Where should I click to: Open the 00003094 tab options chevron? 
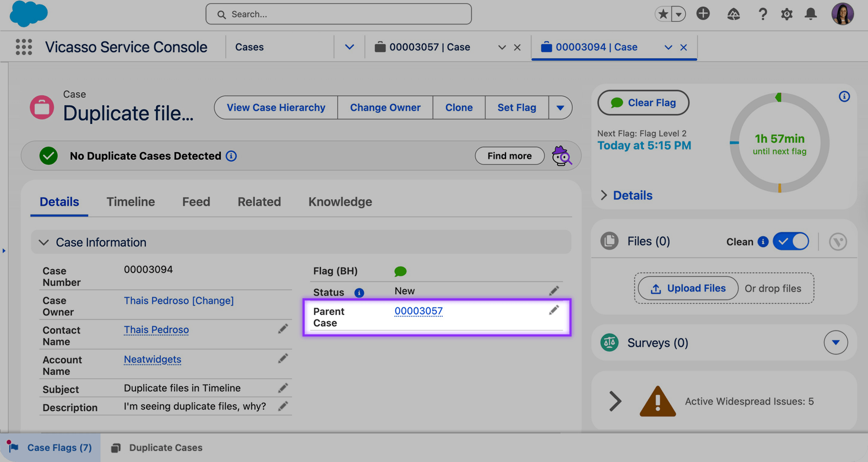coord(668,47)
